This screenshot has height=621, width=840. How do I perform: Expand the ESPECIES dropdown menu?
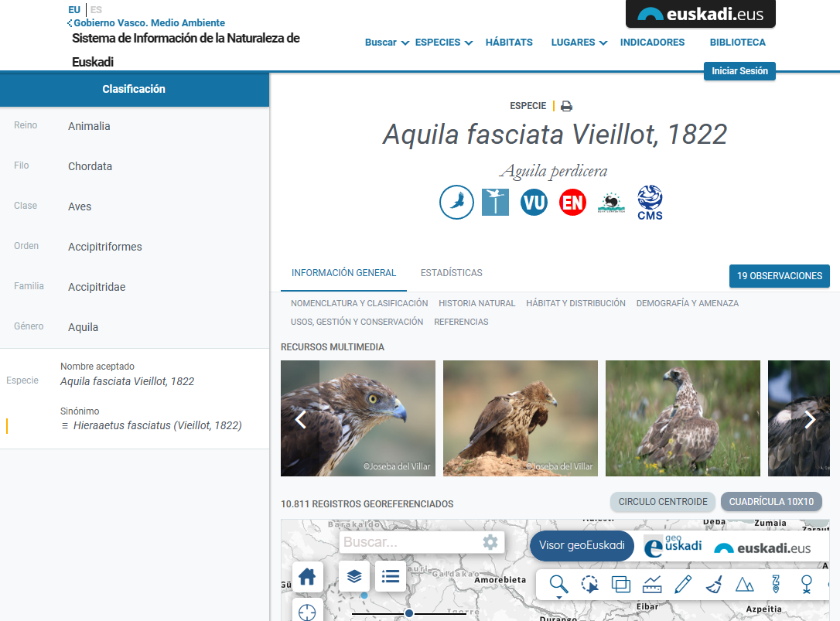point(439,43)
